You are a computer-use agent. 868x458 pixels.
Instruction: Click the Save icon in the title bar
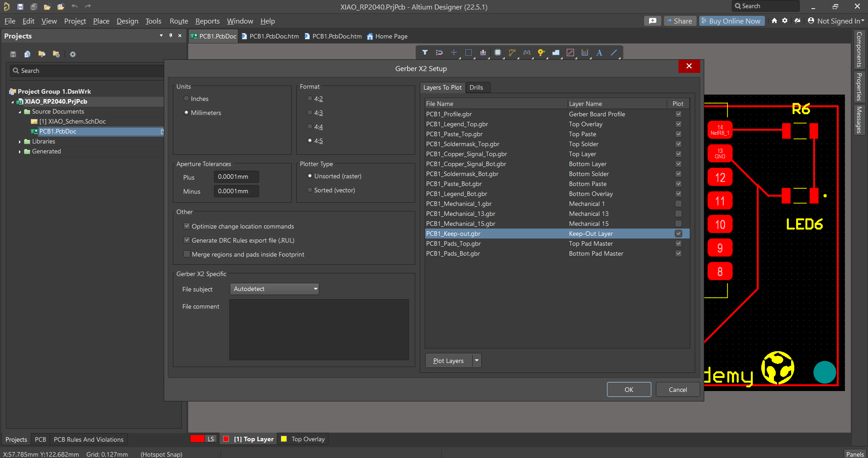coord(20,7)
